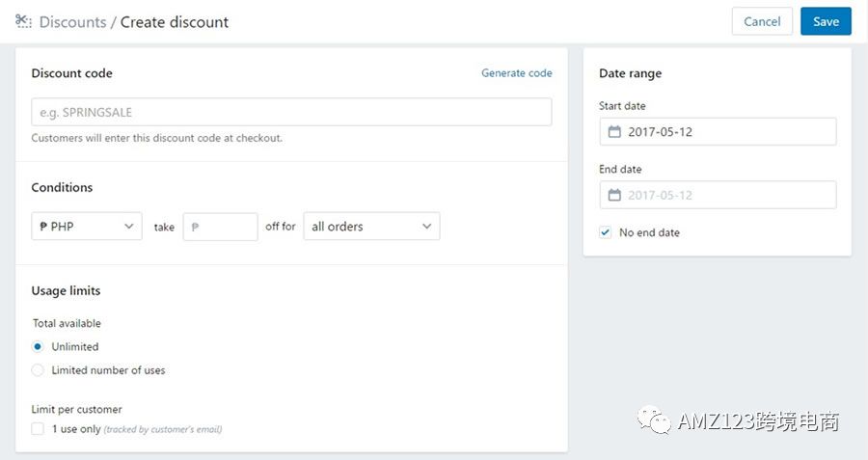Screen dimensions: 868x460
Task: Uncheck the No end date checkbox
Action: [605, 232]
